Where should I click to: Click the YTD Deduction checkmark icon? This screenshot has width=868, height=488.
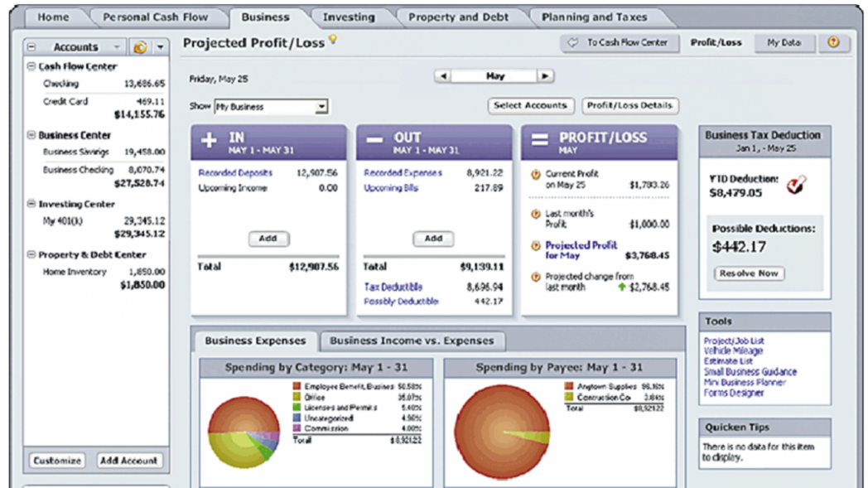tap(797, 185)
